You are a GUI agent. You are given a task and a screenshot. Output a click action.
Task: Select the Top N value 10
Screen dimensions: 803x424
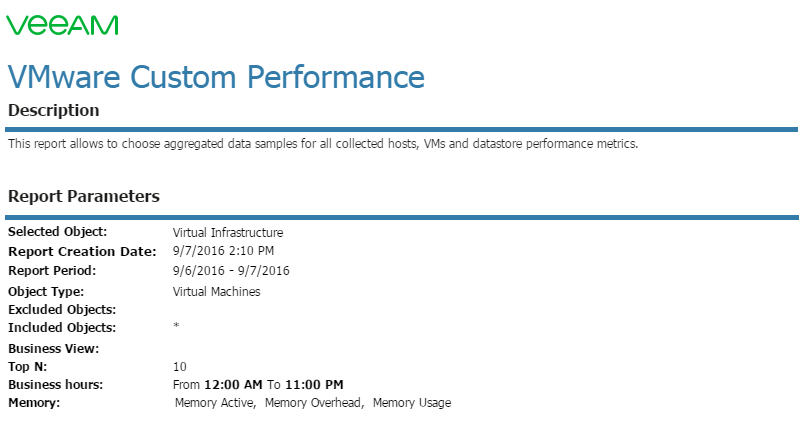[x=180, y=367]
